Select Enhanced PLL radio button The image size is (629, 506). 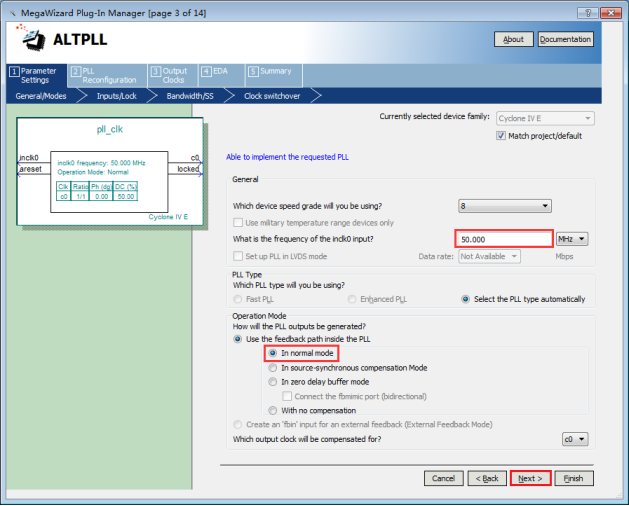[x=352, y=299]
